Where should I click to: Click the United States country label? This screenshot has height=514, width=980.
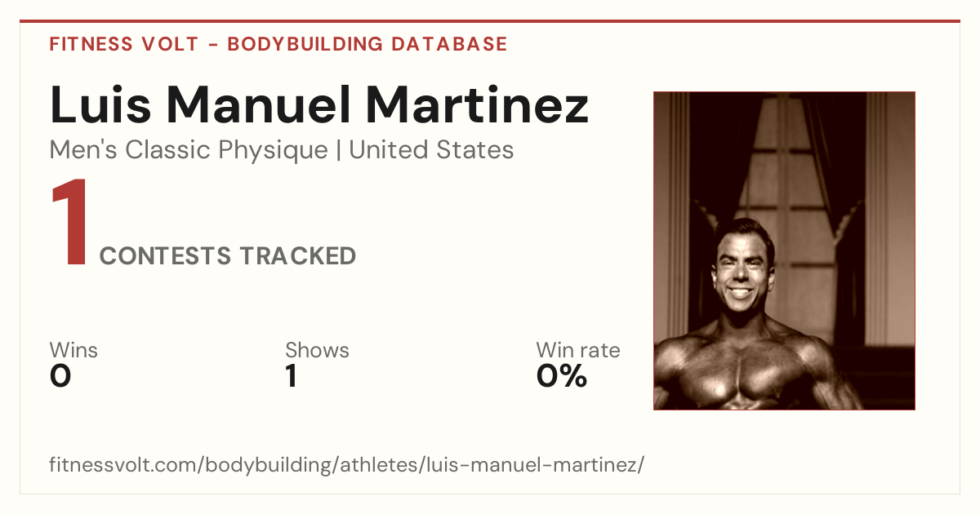pyautogui.click(x=431, y=150)
